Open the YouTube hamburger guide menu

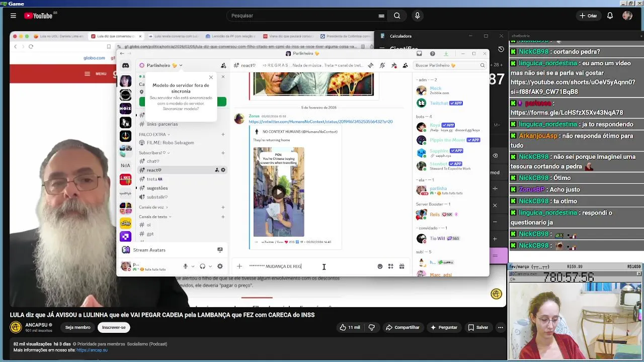13,16
